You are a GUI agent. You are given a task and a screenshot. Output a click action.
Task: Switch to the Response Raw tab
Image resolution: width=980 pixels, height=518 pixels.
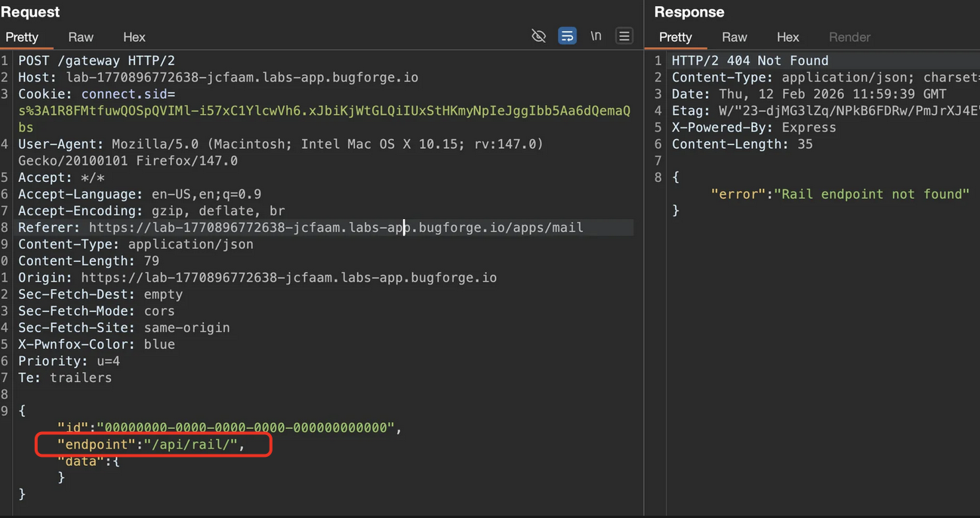point(734,37)
